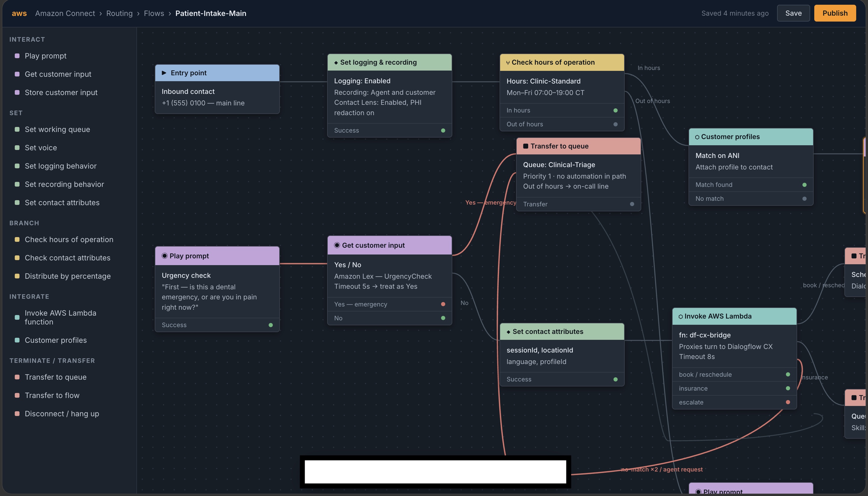The width and height of the screenshot is (868, 496).
Task: Select the Check hours of operation node header
Action: tap(562, 62)
